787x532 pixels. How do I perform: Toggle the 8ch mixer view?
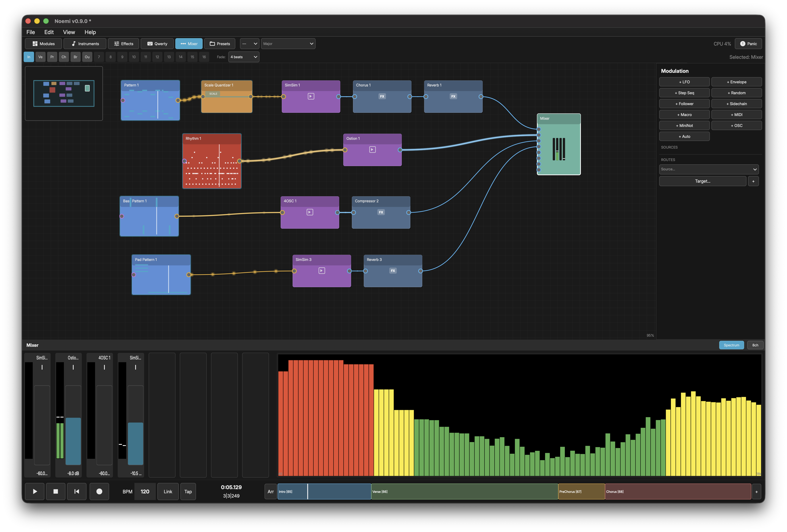755,345
